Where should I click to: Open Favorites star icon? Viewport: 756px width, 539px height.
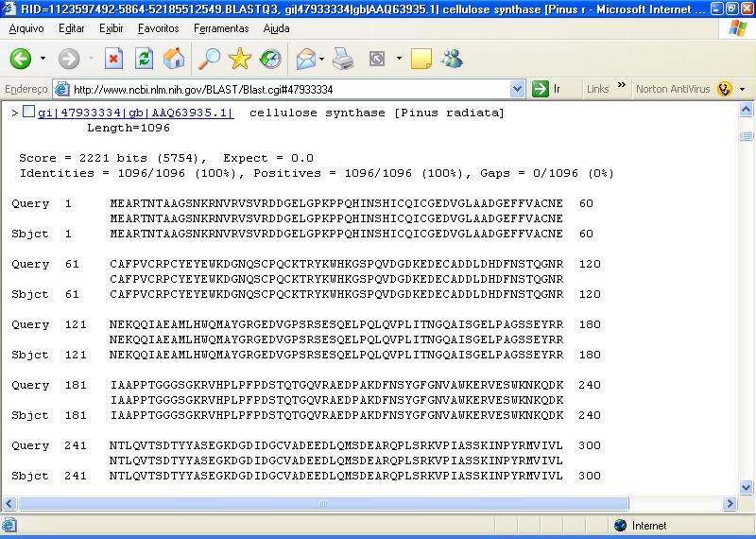click(240, 59)
